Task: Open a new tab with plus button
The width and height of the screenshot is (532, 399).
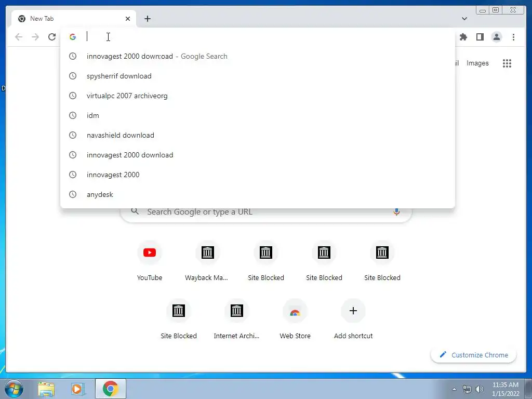Action: click(x=147, y=19)
